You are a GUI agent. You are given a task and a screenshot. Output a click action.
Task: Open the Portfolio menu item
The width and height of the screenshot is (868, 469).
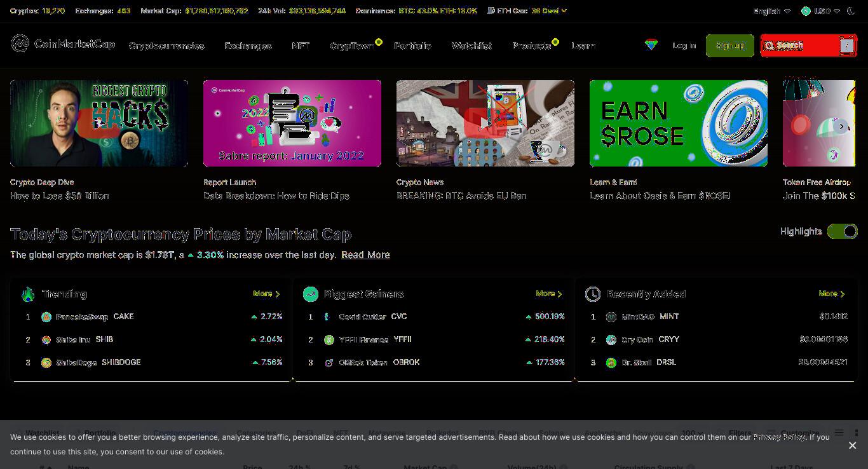point(412,46)
